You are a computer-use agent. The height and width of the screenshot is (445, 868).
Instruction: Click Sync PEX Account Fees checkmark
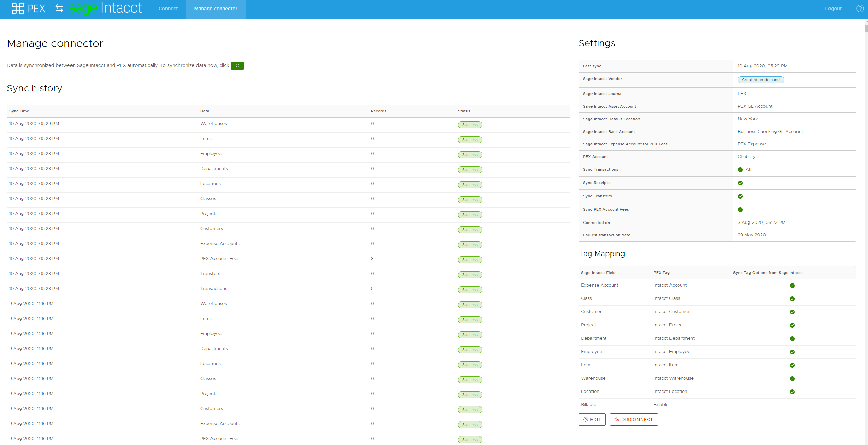740,210
